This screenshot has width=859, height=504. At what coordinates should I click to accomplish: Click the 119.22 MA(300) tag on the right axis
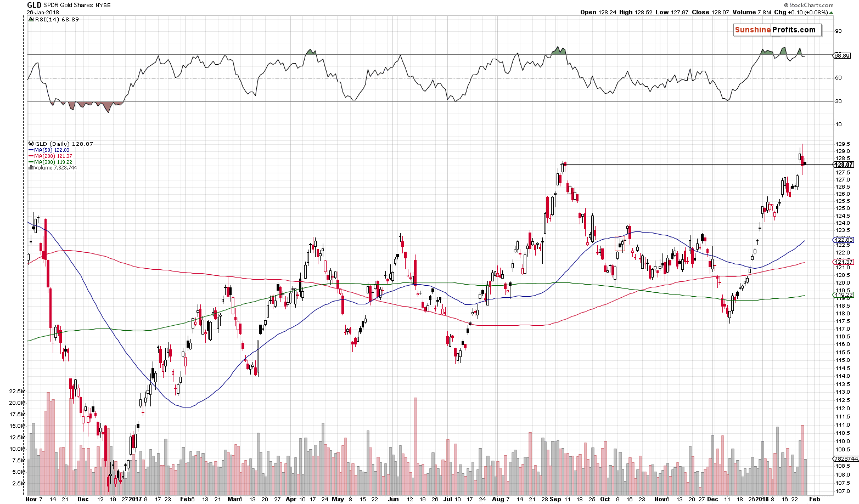click(844, 295)
